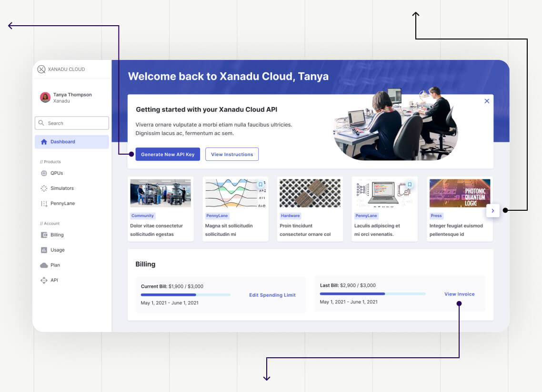Image resolution: width=542 pixels, height=392 pixels.
Task: Click the Press tag label
Action: (x=436, y=216)
